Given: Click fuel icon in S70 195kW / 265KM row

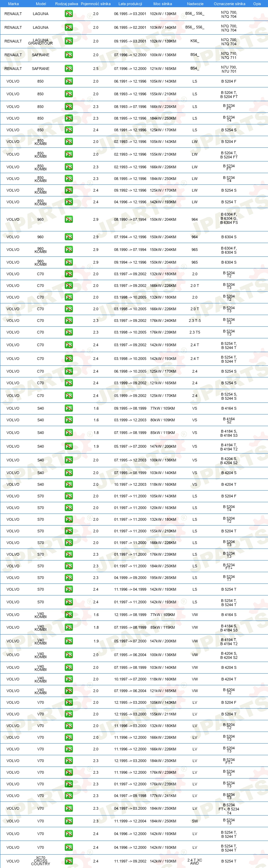Looking at the screenshot, I should coord(69,578).
